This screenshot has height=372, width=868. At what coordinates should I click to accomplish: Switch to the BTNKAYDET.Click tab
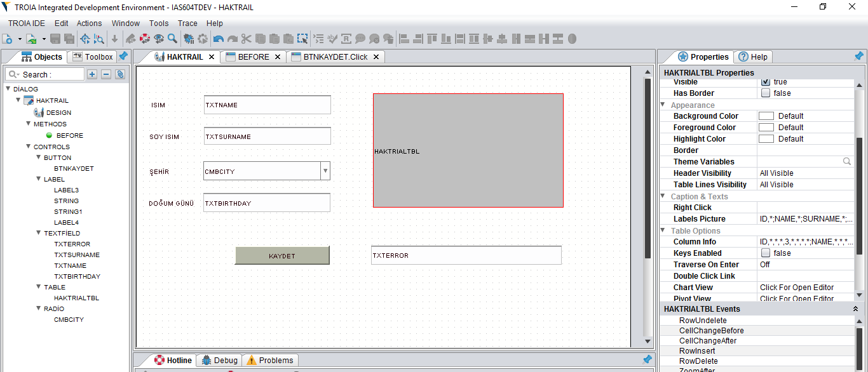tap(336, 56)
